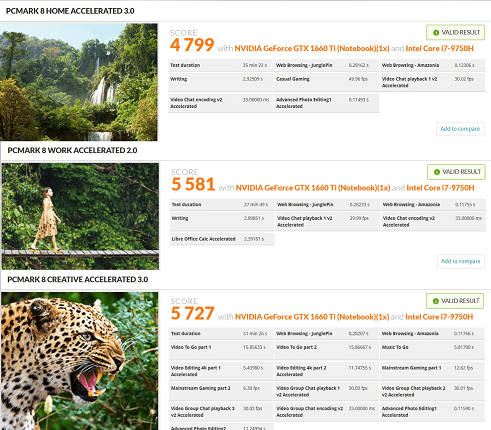Viewport: 491px width, 430px height.
Task: Open the Intel Core i7-9750H link beside score 5 581
Action: 440,188
